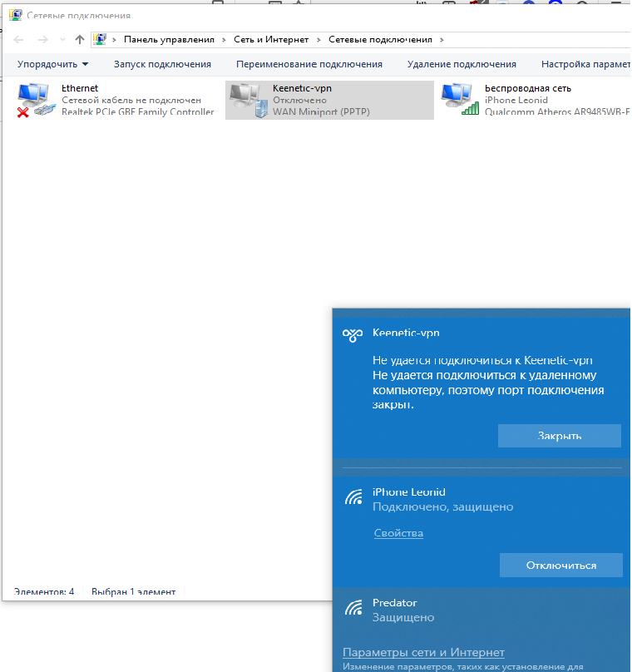Screen dimensions: 632x672
Task: Click the VPN connection error message text
Action: [488, 383]
